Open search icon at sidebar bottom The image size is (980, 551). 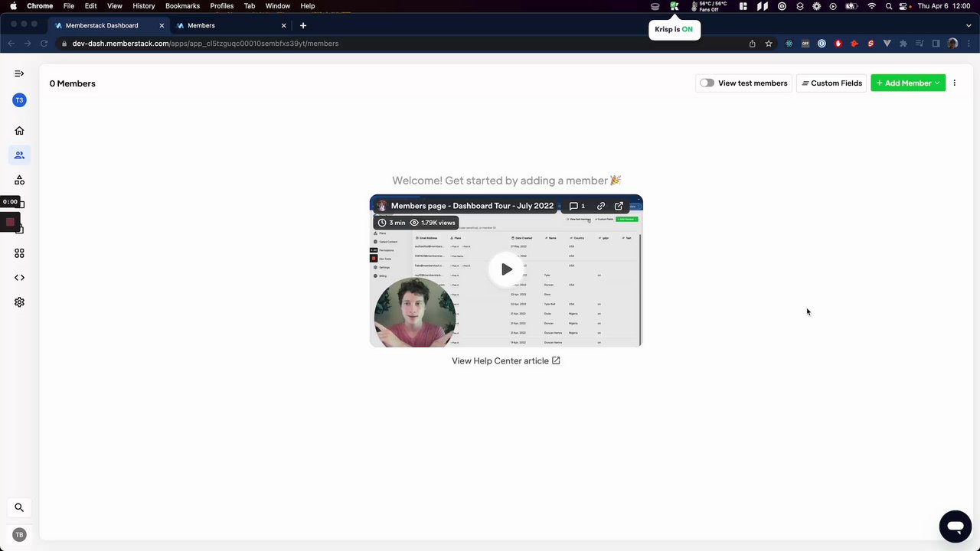tap(19, 507)
